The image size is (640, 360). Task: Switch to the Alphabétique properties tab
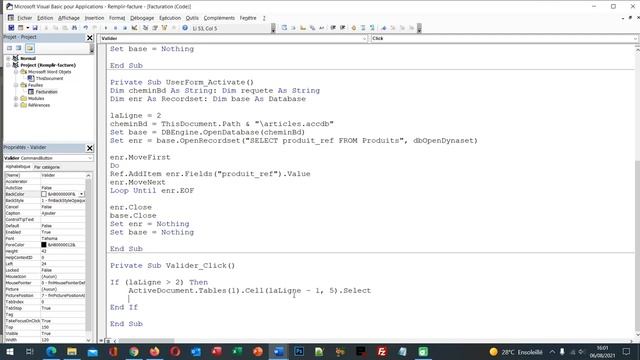[18, 167]
